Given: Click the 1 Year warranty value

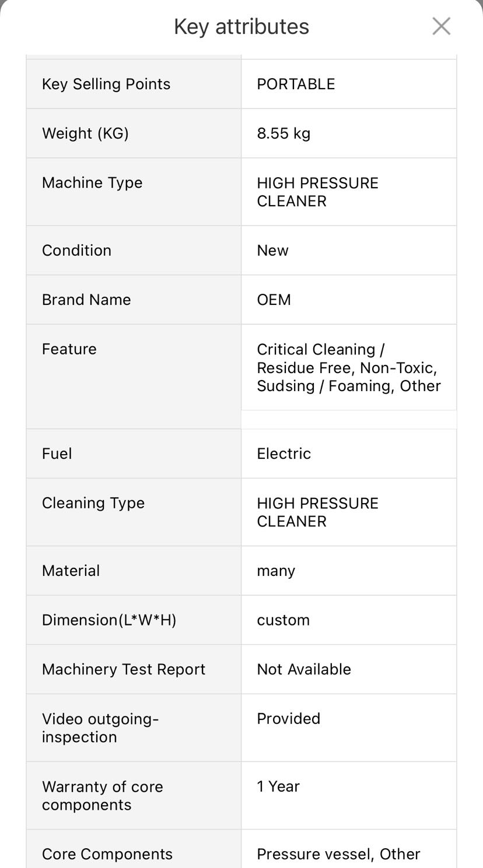Looking at the screenshot, I should (x=278, y=786).
